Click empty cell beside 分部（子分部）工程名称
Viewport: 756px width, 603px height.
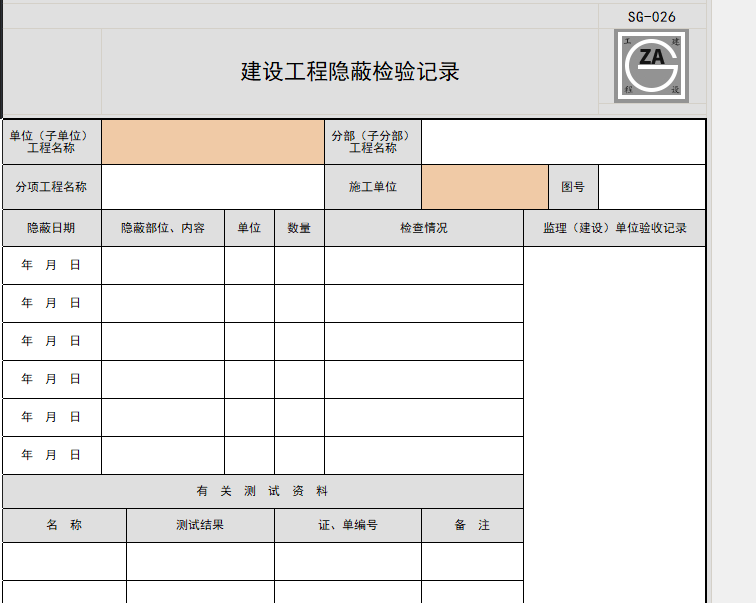tap(563, 142)
